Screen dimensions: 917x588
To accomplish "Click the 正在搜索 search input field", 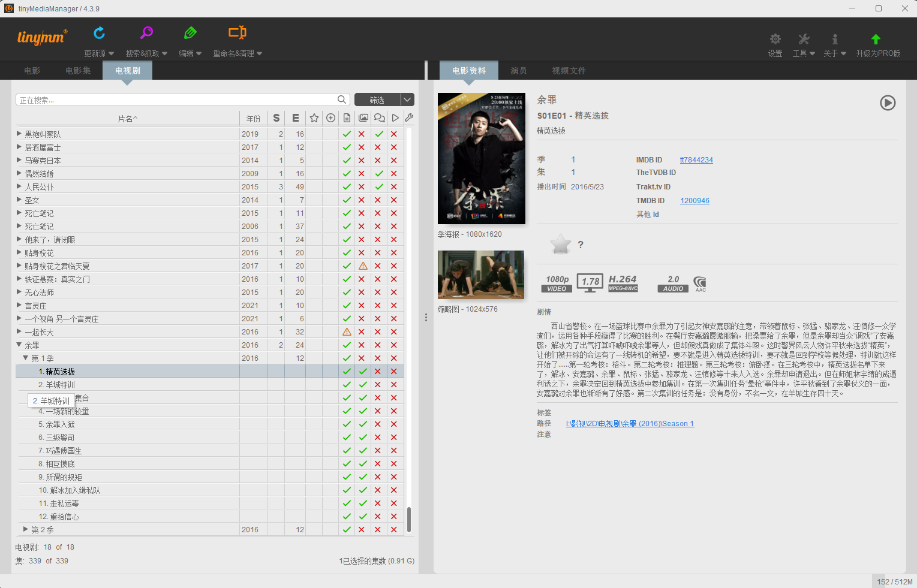I will (x=177, y=100).
